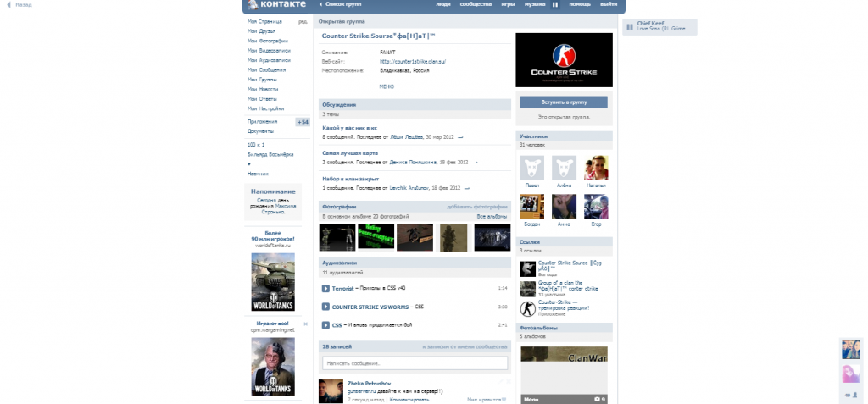The height and width of the screenshot is (404, 868).
Task: Open the Counter-Strike group logo image
Action: pyautogui.click(x=563, y=60)
